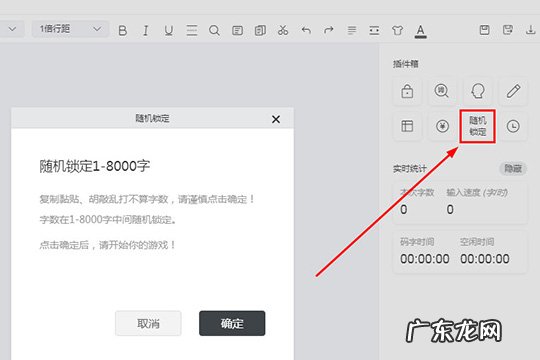This screenshot has height=360, width=540.
Task: Click the pencil edit plugin icon
Action: 513,91
